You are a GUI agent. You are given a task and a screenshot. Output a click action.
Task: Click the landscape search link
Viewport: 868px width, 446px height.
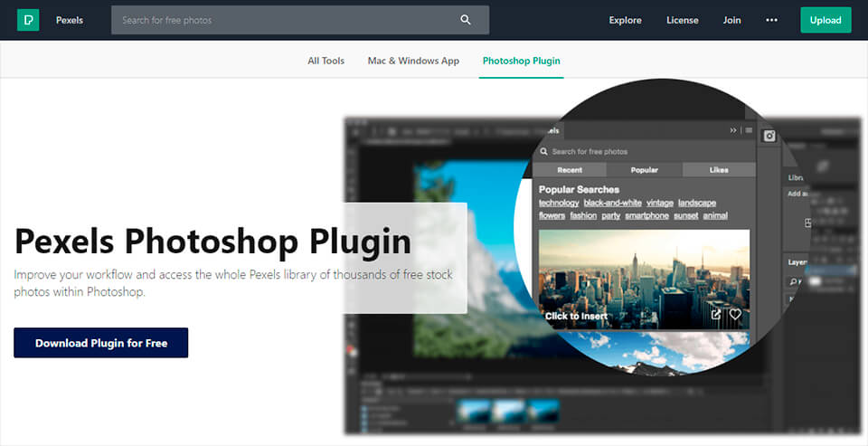(x=697, y=203)
